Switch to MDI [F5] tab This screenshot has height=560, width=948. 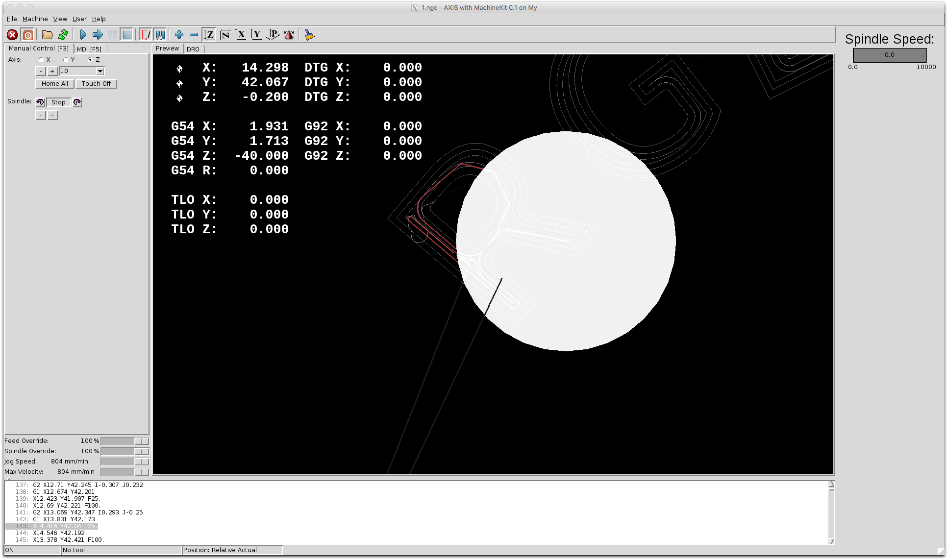(x=89, y=49)
